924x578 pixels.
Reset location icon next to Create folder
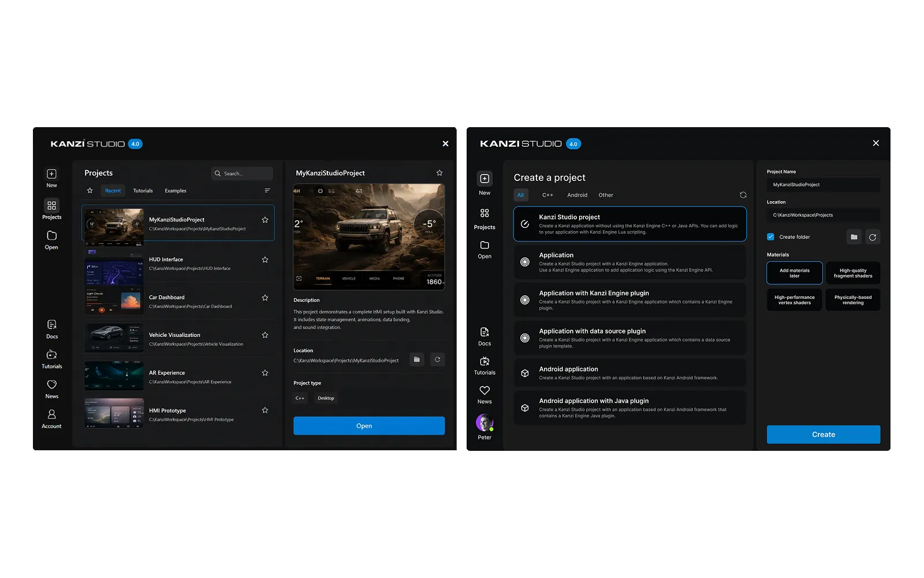[873, 237]
